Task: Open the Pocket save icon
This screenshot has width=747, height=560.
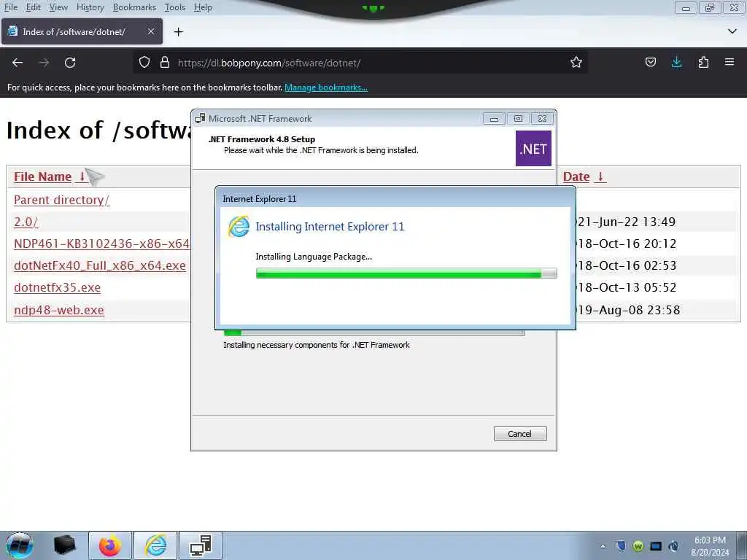Action: tap(650, 63)
